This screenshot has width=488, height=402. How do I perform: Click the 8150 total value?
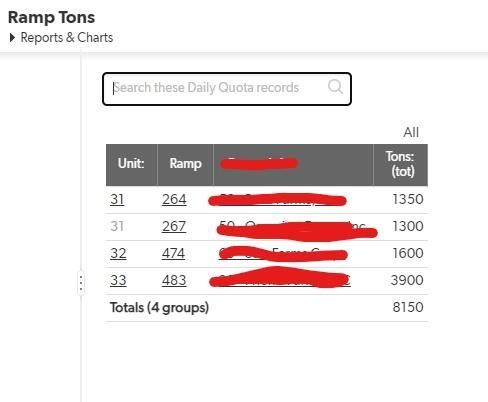coord(408,307)
